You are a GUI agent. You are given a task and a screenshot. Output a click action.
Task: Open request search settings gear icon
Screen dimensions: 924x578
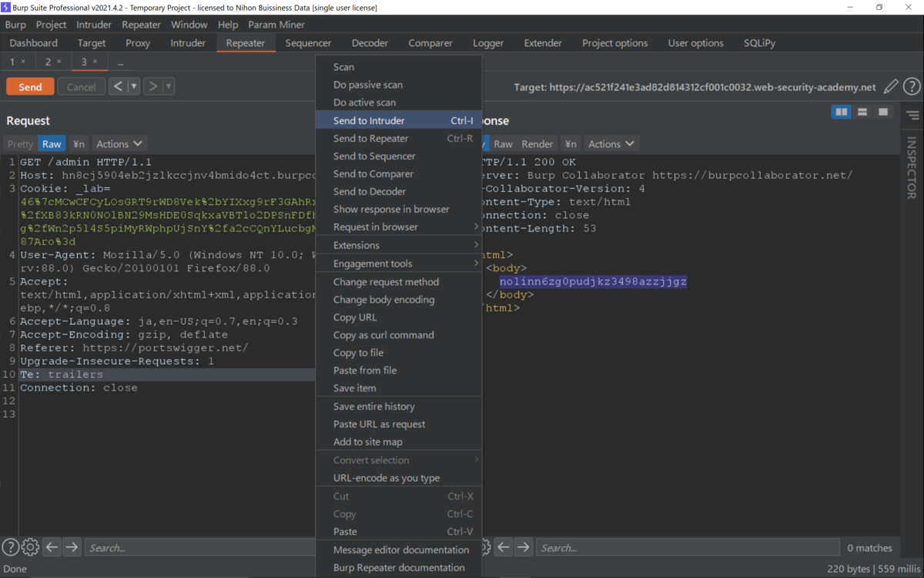coord(30,547)
